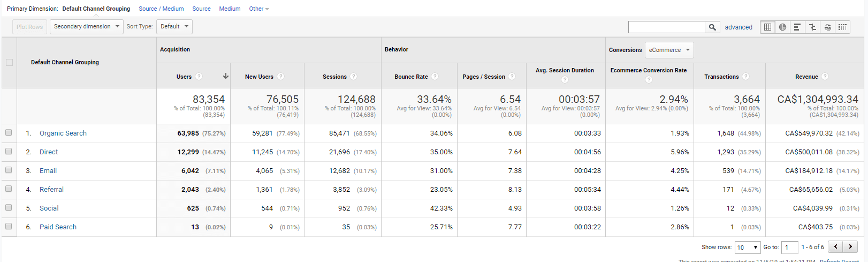Screen dimensions: 868x262
Task: Click the table search input field
Action: click(x=667, y=27)
